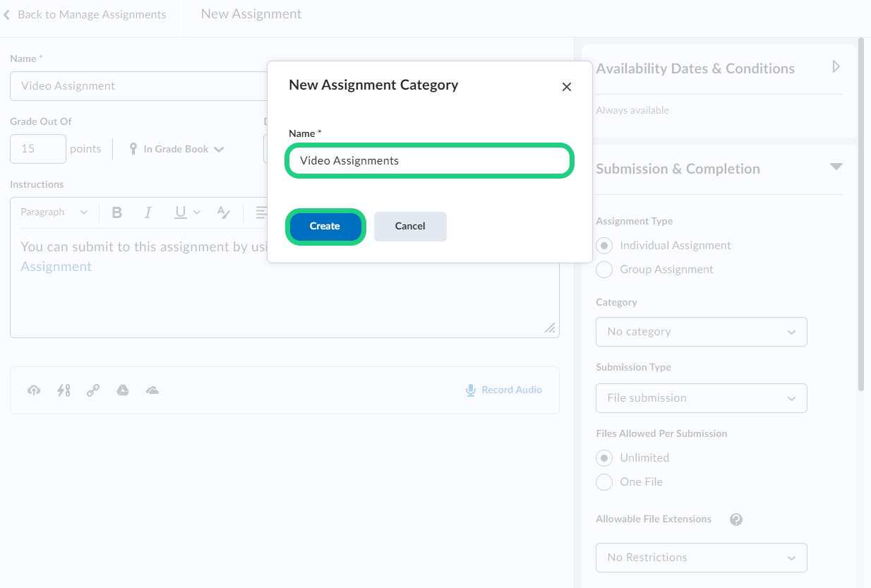This screenshot has height=588, width=871.
Task: Choose One File per submission option
Action: [x=604, y=482]
